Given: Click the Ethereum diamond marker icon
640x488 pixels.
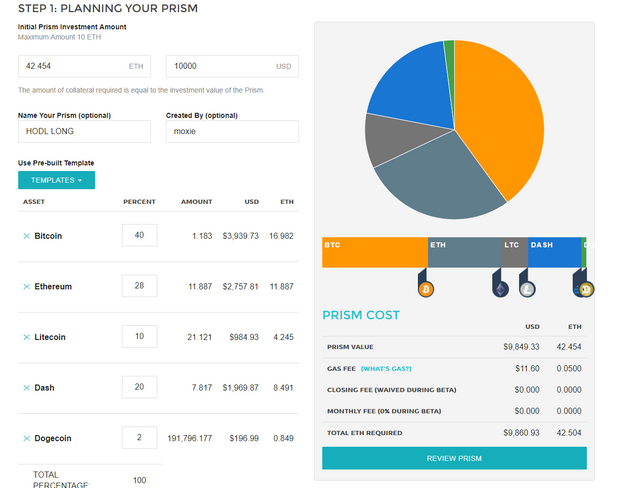Looking at the screenshot, I should [500, 289].
